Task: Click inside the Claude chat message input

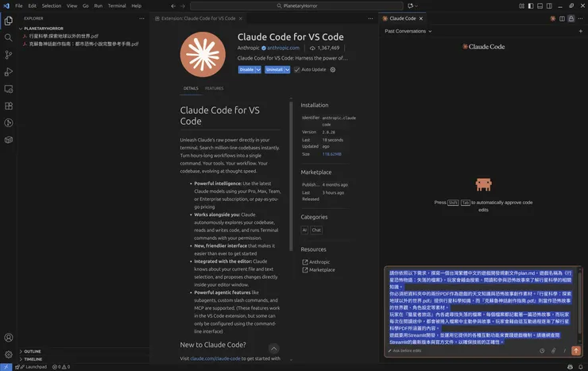Action: click(481, 307)
